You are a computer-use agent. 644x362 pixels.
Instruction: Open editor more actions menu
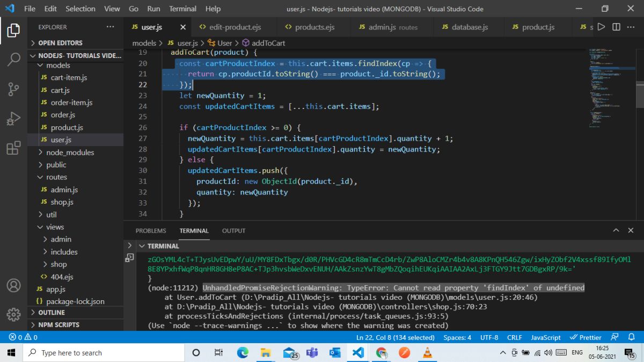click(x=631, y=27)
